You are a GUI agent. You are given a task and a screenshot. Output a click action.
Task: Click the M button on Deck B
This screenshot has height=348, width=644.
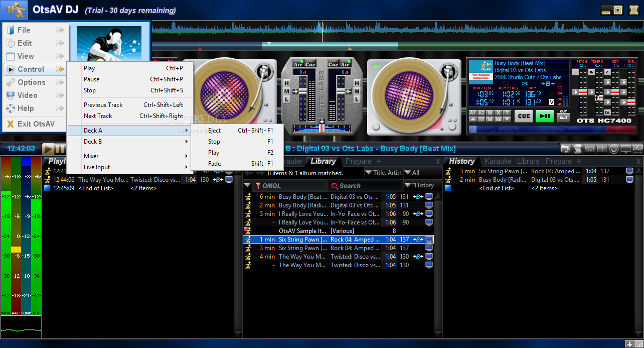coord(490,120)
